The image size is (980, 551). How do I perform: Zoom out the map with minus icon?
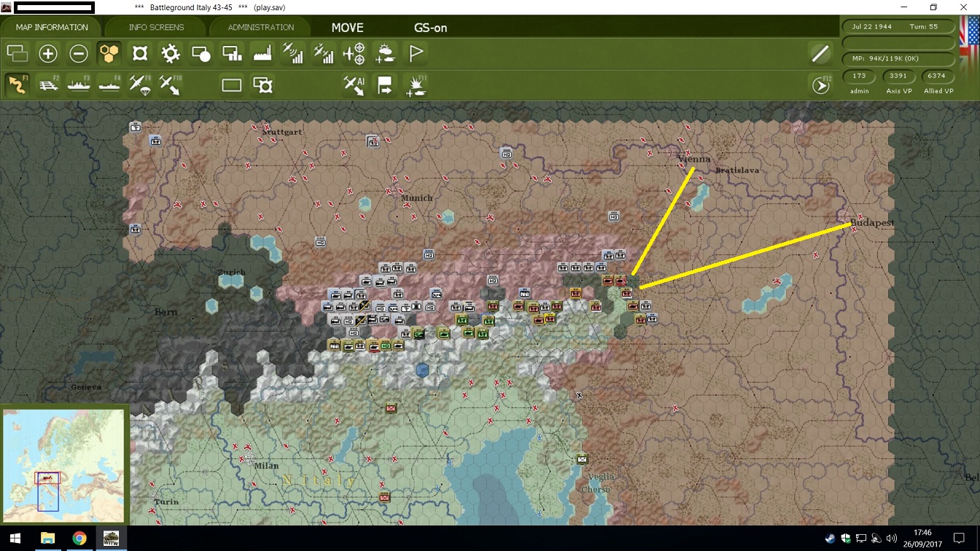pyautogui.click(x=79, y=53)
